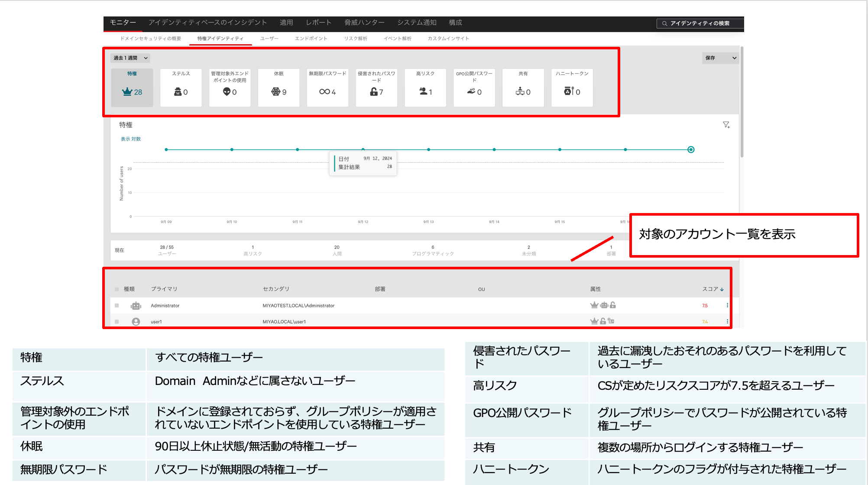Screen dimensions: 868x485
Task: Click the person warning icon in the 高リスク card
Action: [x=423, y=91]
